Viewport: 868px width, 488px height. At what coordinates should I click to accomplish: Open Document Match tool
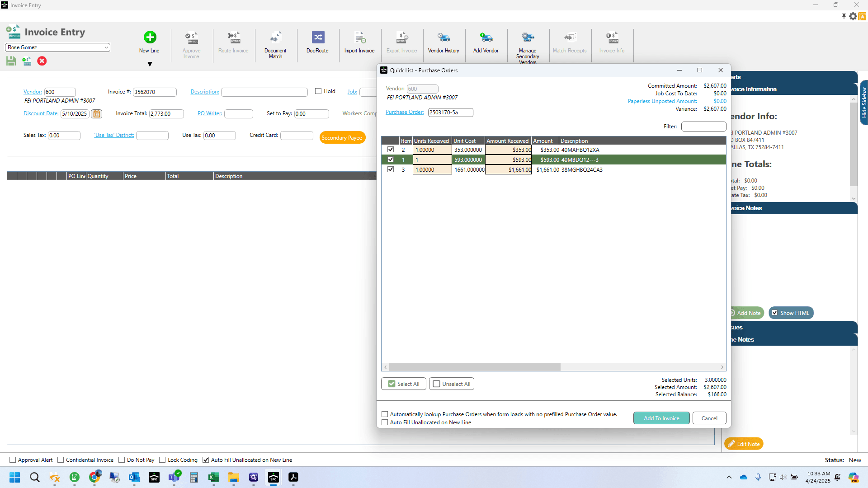pyautogui.click(x=275, y=37)
